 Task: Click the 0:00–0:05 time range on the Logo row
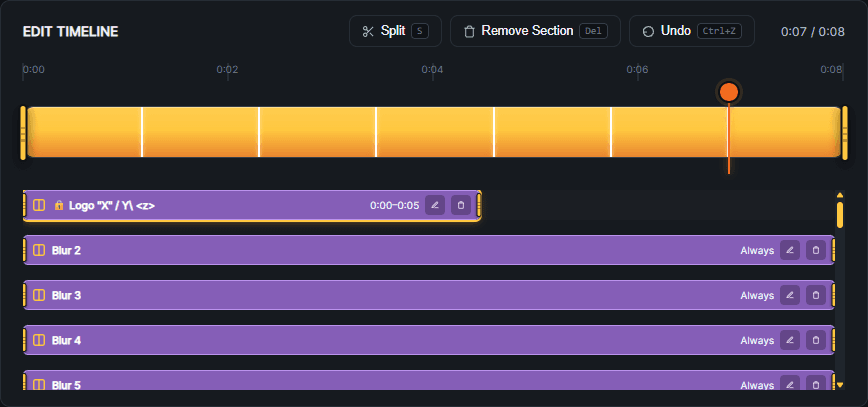tap(395, 206)
